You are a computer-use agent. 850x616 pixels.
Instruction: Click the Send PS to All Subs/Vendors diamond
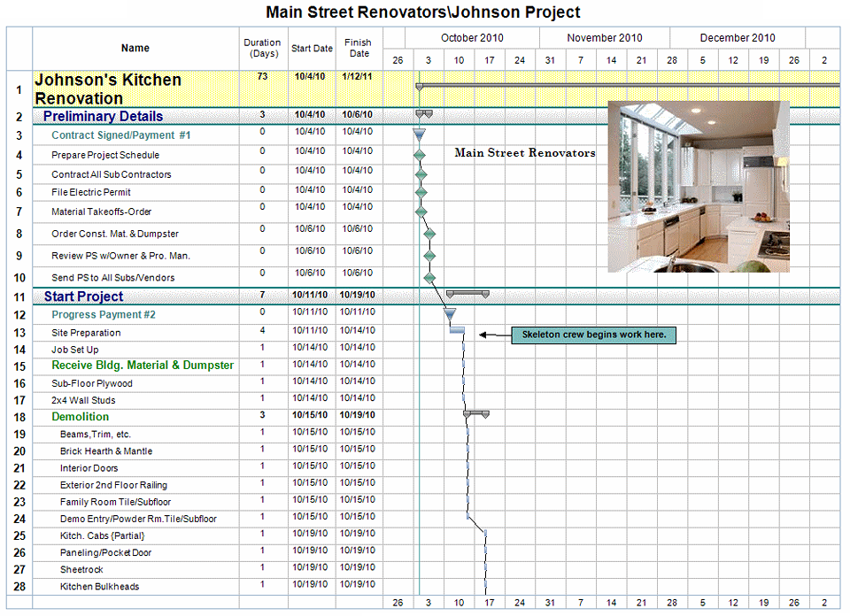pos(430,277)
